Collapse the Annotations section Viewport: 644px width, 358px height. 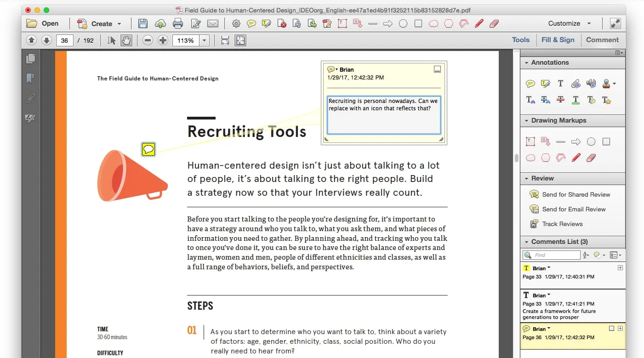point(527,63)
